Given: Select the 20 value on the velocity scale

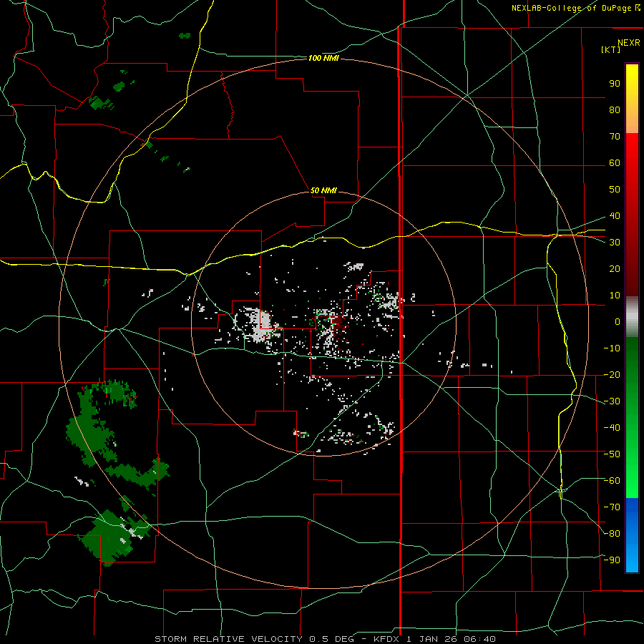Looking at the screenshot, I should pyautogui.click(x=615, y=268).
